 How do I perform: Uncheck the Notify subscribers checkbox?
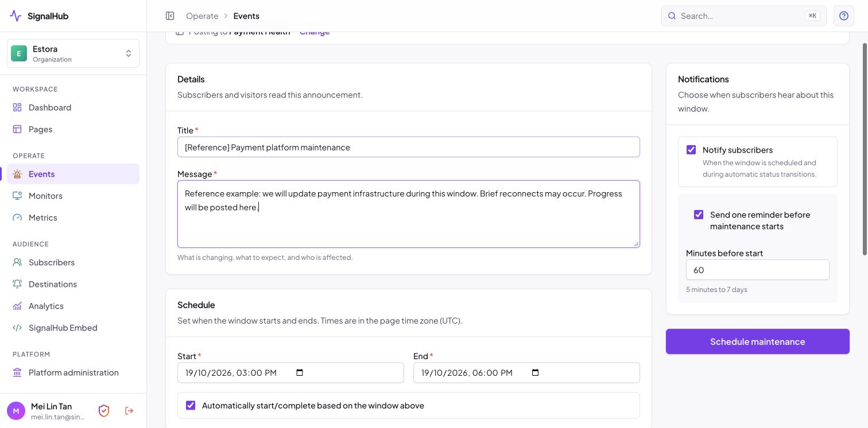coord(691,150)
